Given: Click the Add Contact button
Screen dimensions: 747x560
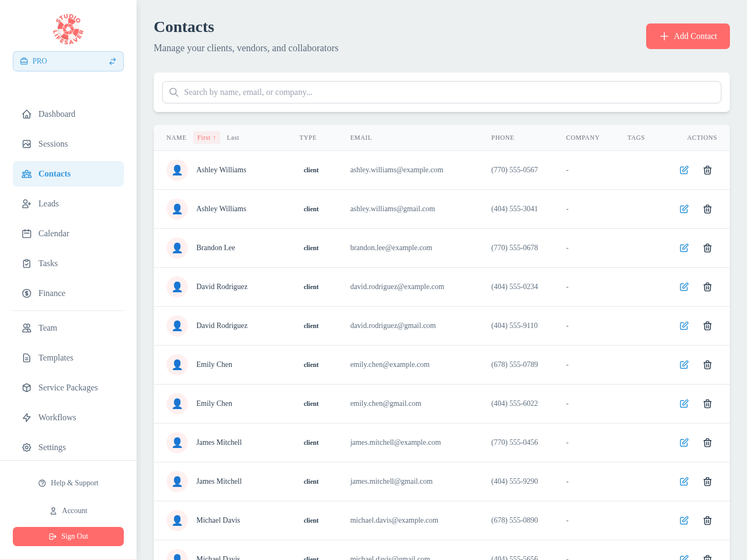Looking at the screenshot, I should coord(688,36).
